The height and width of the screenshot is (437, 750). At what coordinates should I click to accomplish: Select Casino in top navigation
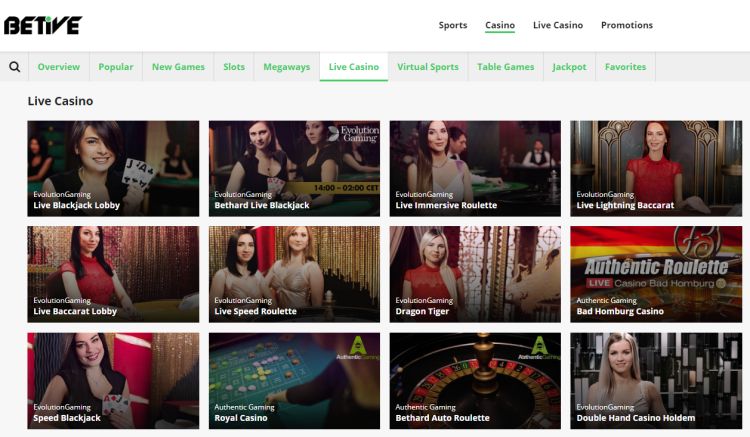(x=500, y=25)
